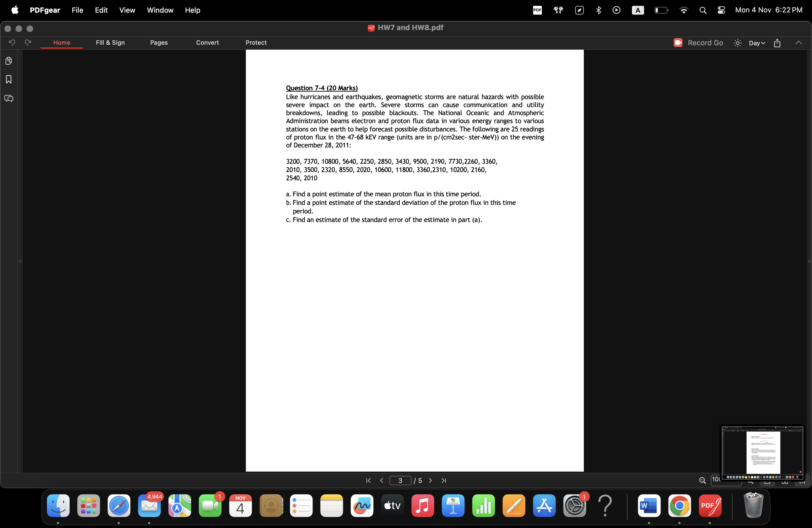Toggle the brightness theme sun icon

pos(738,43)
